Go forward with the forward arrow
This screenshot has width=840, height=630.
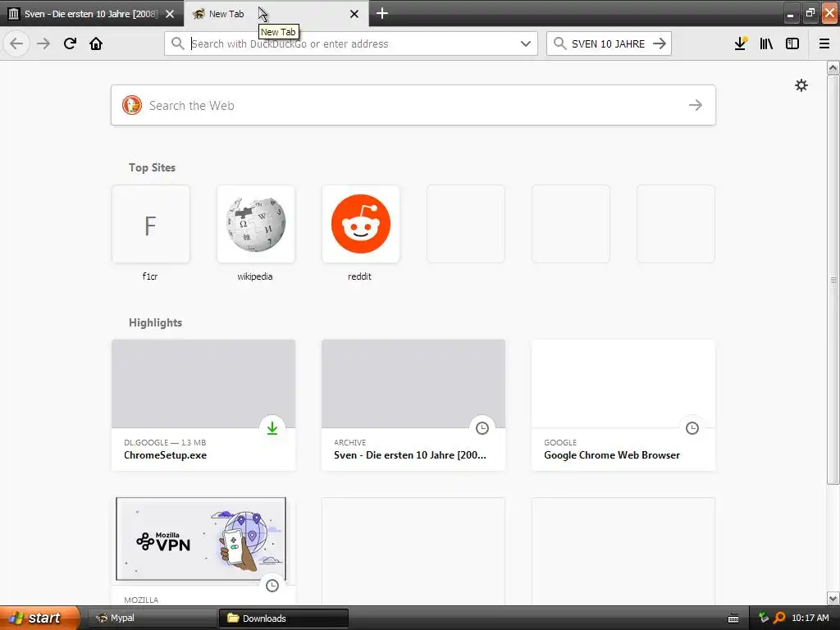coord(43,43)
